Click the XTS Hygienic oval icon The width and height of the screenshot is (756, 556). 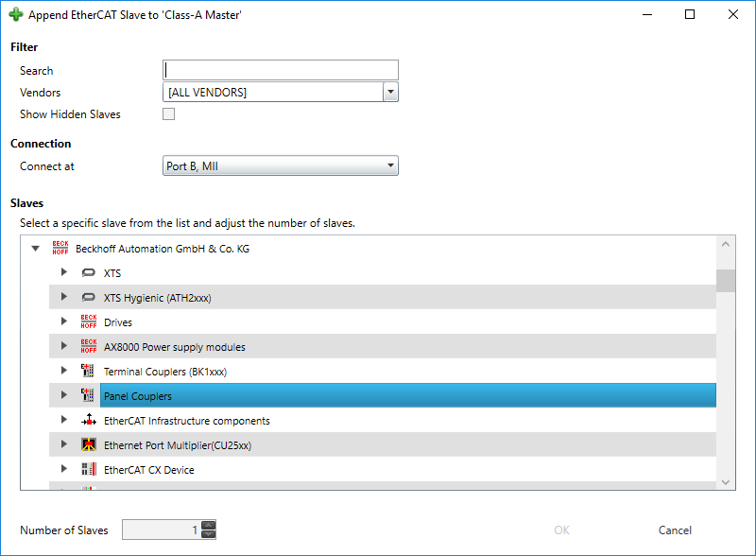(88, 297)
